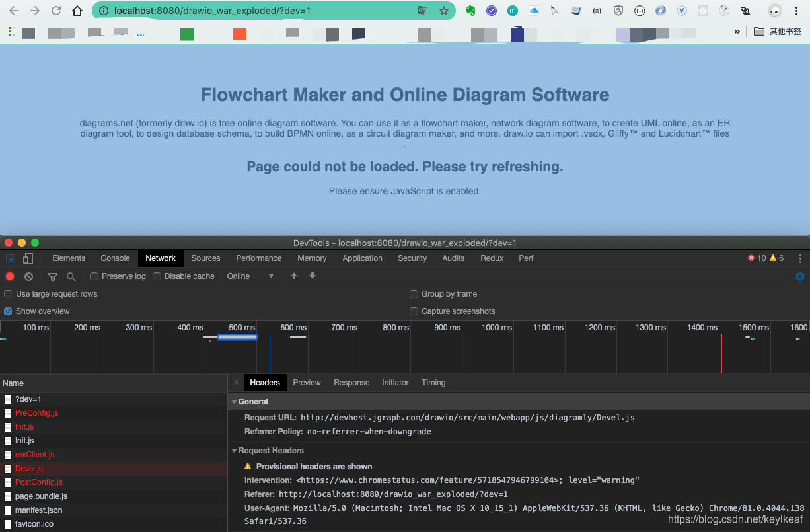Show hidden bookmarks with the double chevron
This screenshot has height=532, width=810.
click(x=737, y=32)
